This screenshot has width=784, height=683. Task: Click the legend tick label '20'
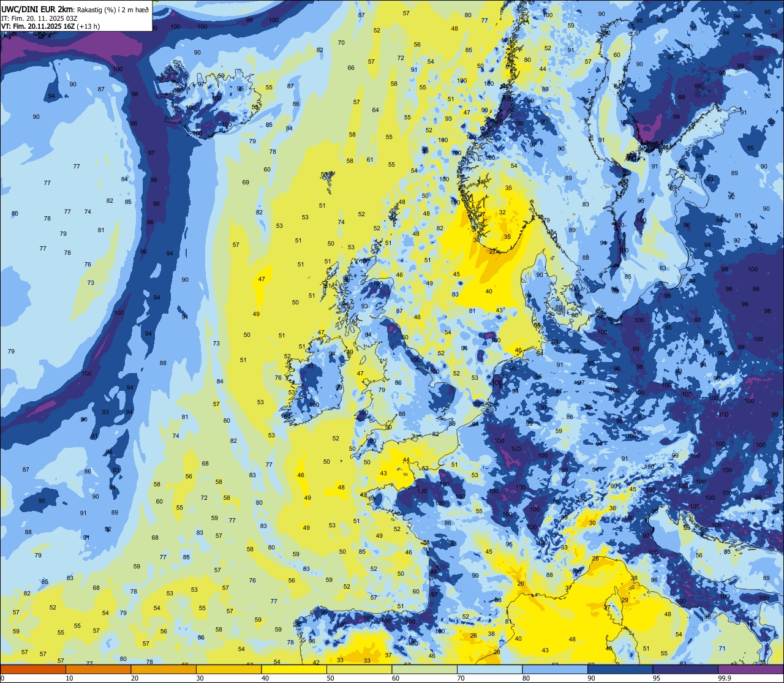pyautogui.click(x=134, y=678)
